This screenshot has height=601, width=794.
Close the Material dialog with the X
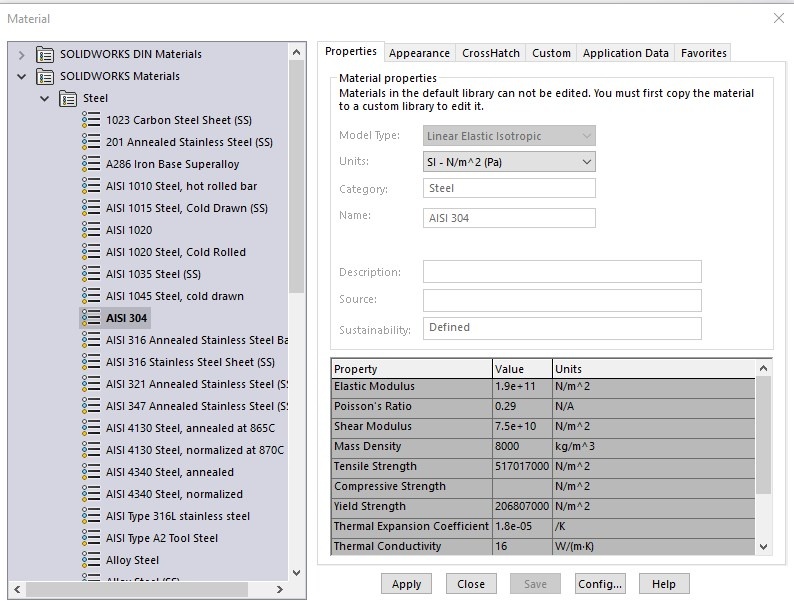tap(779, 19)
